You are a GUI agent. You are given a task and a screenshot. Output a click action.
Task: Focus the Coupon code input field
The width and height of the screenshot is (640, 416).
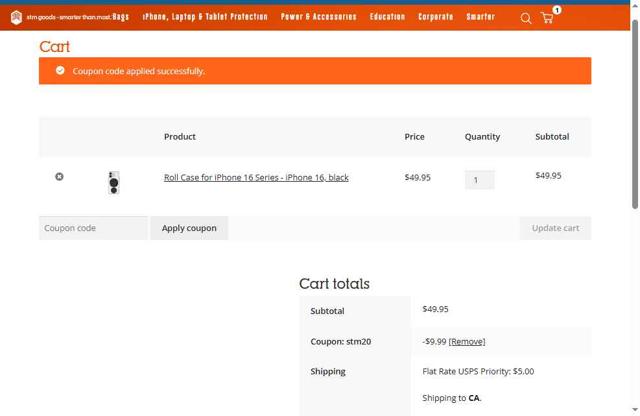click(x=93, y=228)
